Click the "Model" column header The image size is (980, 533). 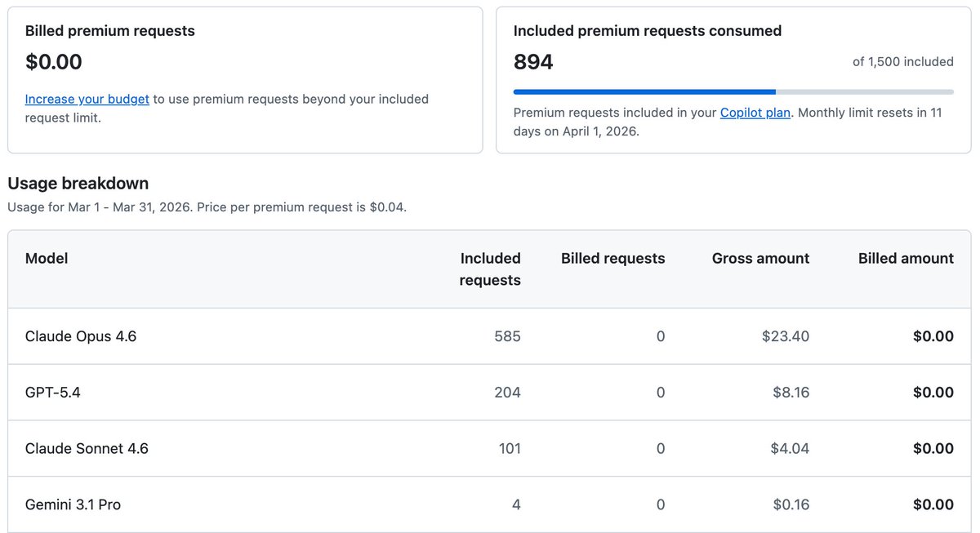coord(47,258)
